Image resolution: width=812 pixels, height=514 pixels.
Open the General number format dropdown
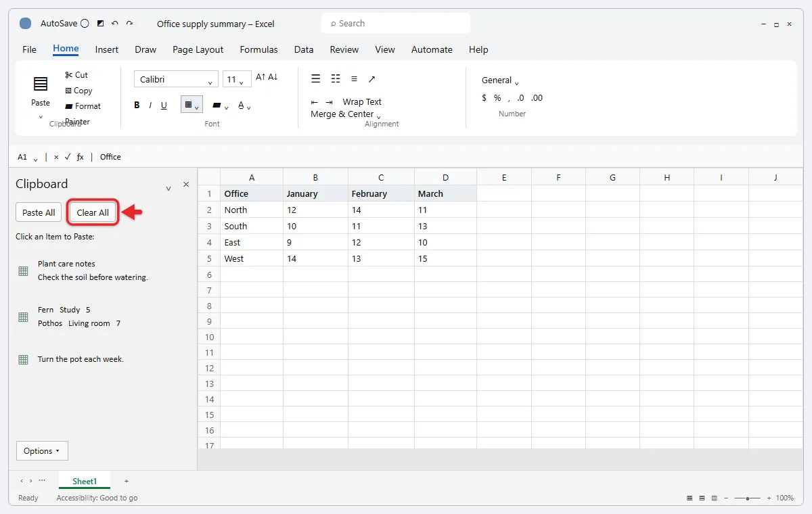[516, 83]
